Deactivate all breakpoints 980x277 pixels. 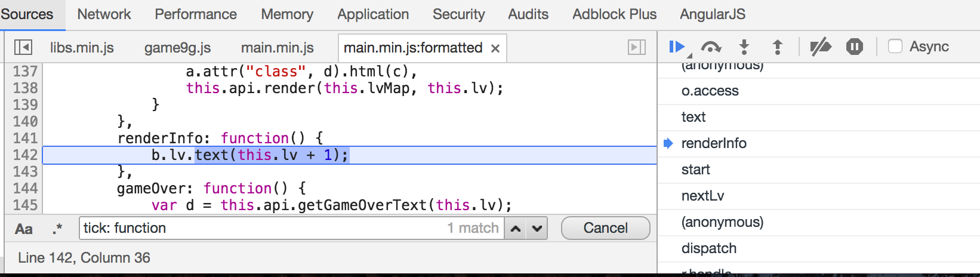click(x=821, y=47)
